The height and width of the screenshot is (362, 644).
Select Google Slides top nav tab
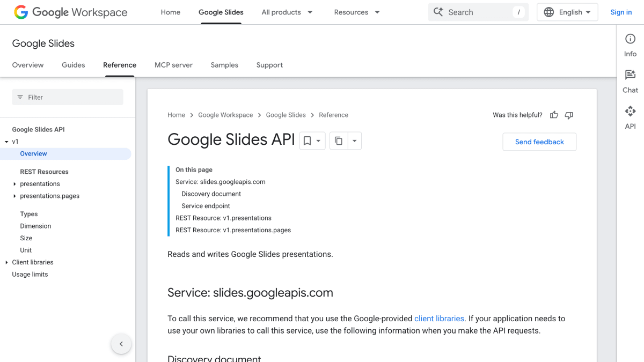(x=221, y=12)
